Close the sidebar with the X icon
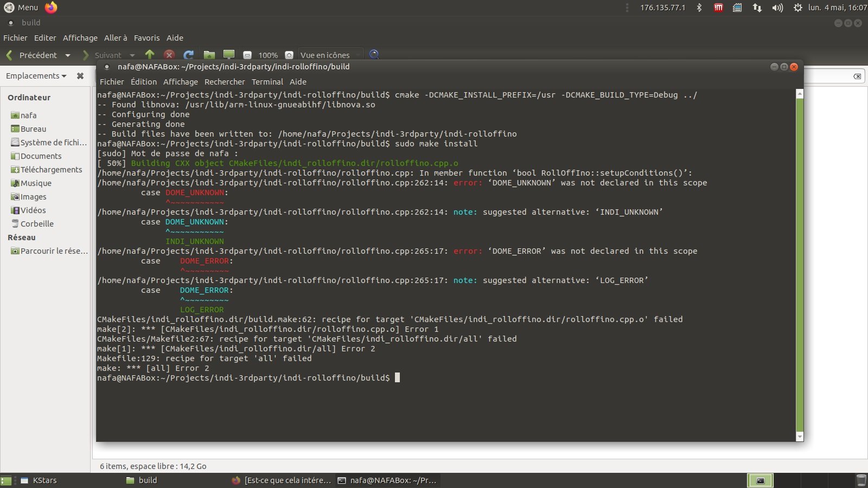868x488 pixels. (x=80, y=76)
